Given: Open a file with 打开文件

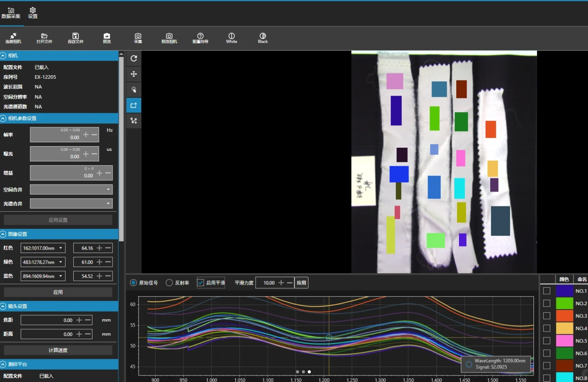Looking at the screenshot, I should 44,38.
